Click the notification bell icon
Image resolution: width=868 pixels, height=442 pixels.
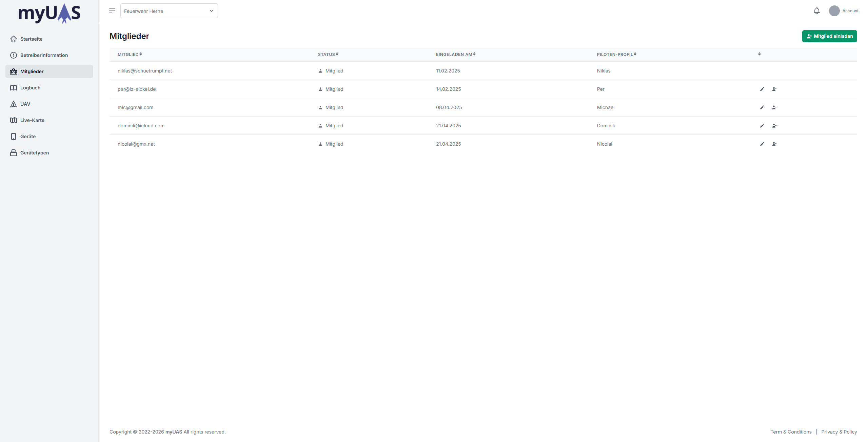coord(816,11)
